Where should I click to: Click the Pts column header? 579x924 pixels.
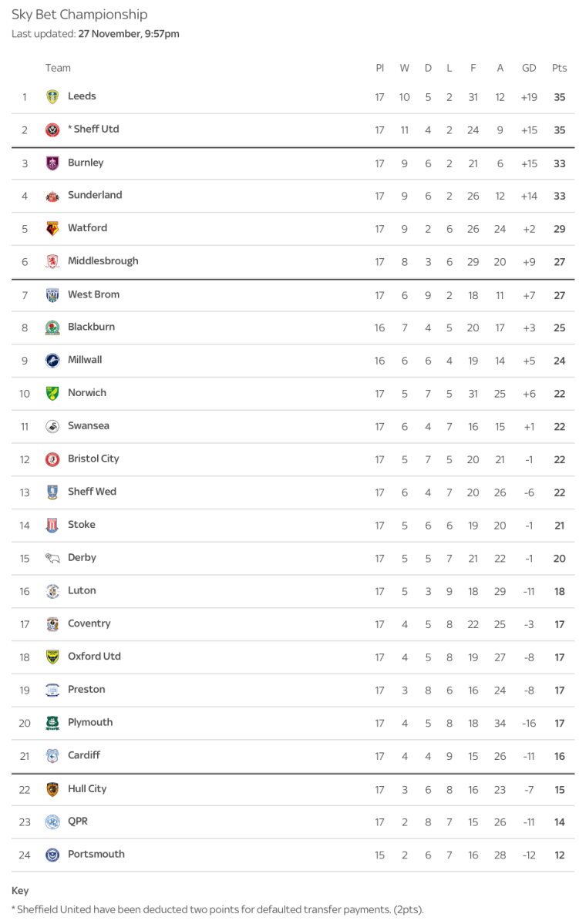pyautogui.click(x=559, y=68)
